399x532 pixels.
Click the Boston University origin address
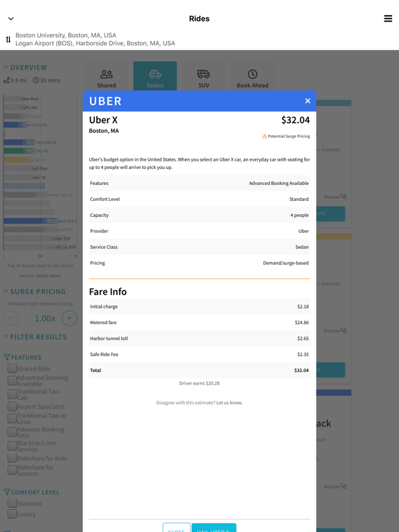[x=66, y=35]
